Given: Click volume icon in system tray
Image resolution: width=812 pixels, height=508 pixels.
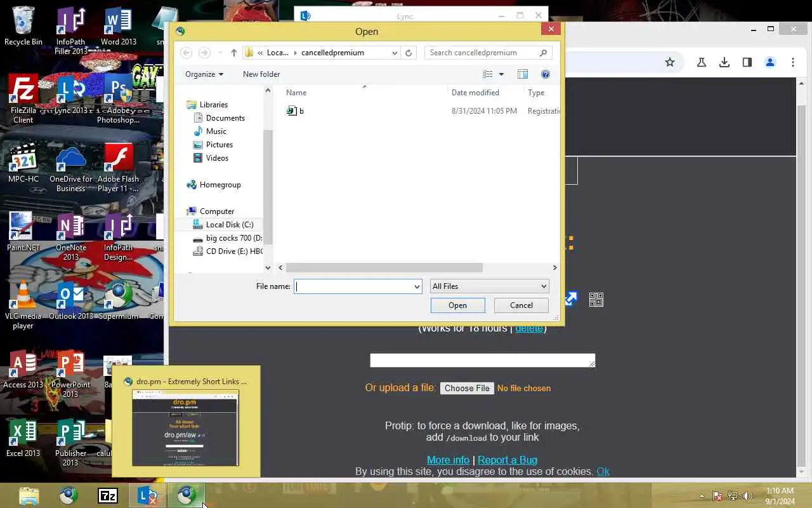Looking at the screenshot, I should click(x=748, y=496).
